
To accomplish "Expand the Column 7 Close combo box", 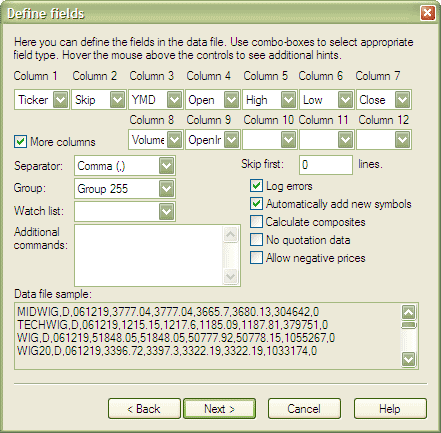I will (x=402, y=99).
